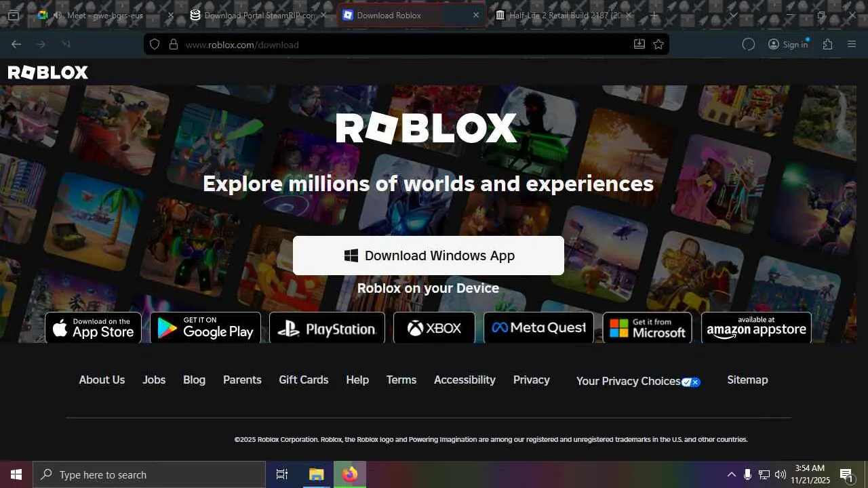Open Windows Start menu
868x488 pixels.
[16, 474]
